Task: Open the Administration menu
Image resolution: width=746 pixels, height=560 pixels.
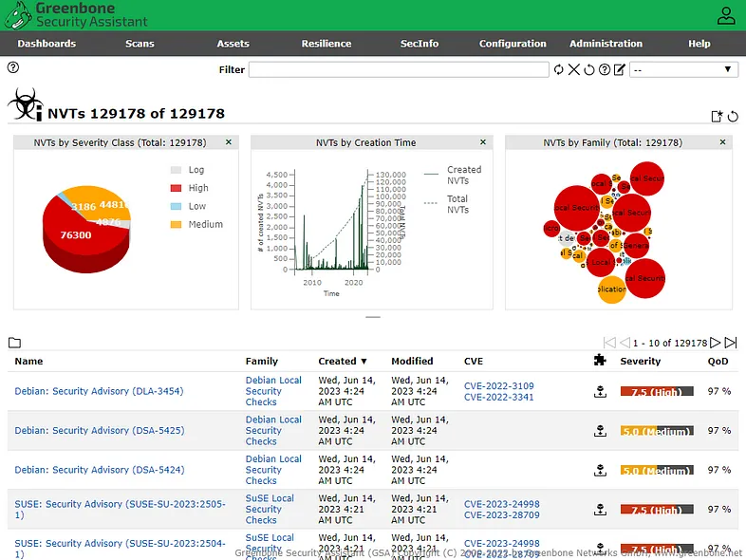Action: tap(606, 44)
